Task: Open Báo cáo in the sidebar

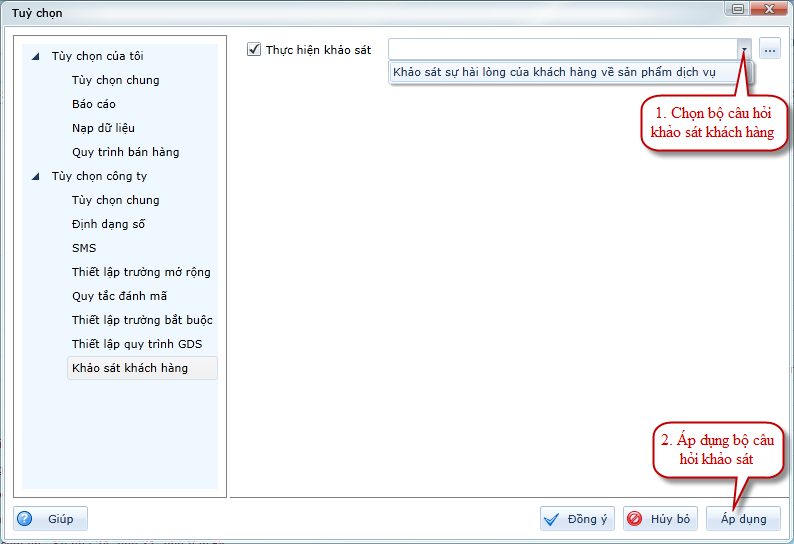Action: [x=94, y=104]
